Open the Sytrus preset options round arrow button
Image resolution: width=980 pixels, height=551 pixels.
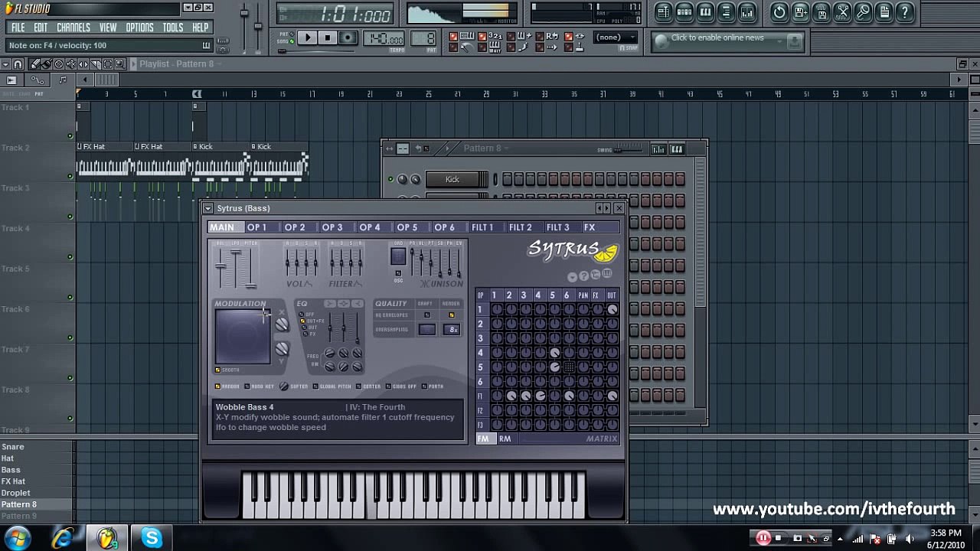[x=573, y=276]
